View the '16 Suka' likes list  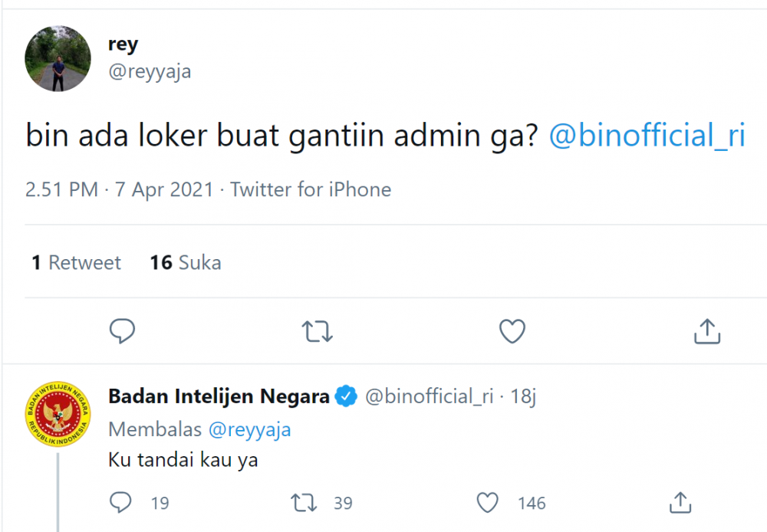tap(186, 263)
